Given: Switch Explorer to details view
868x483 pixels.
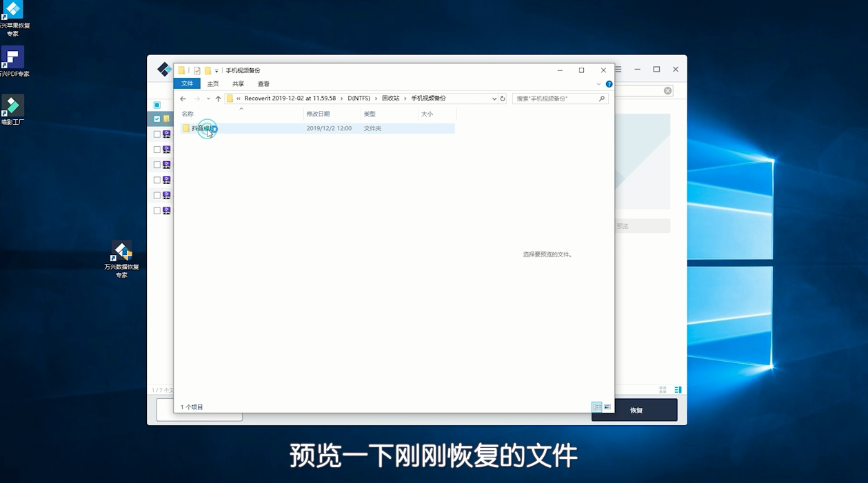Looking at the screenshot, I should coord(597,407).
